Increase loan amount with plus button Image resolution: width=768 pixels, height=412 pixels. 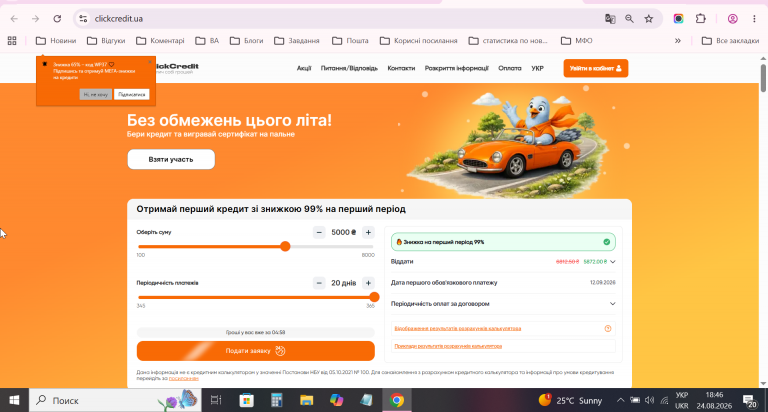pyautogui.click(x=368, y=232)
